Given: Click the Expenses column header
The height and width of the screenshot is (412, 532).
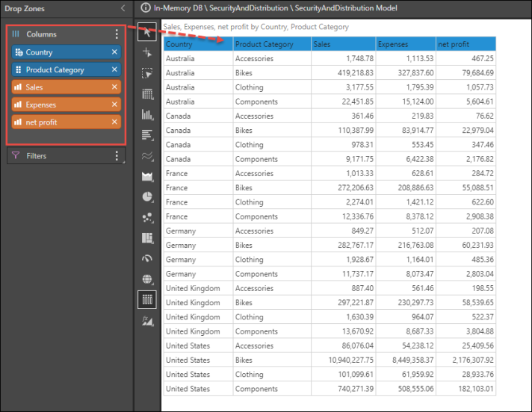Looking at the screenshot, I should (404, 44).
